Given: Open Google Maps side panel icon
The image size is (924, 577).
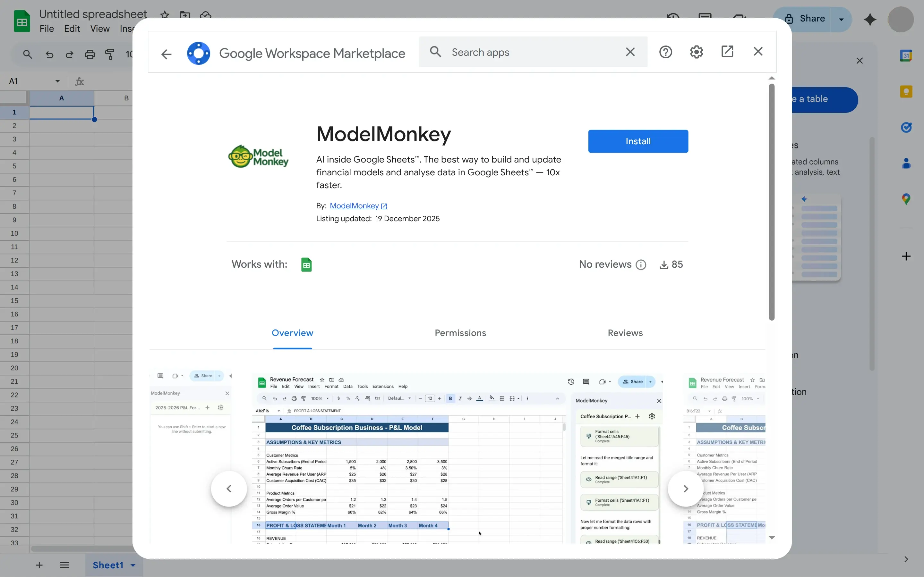Looking at the screenshot, I should (906, 199).
